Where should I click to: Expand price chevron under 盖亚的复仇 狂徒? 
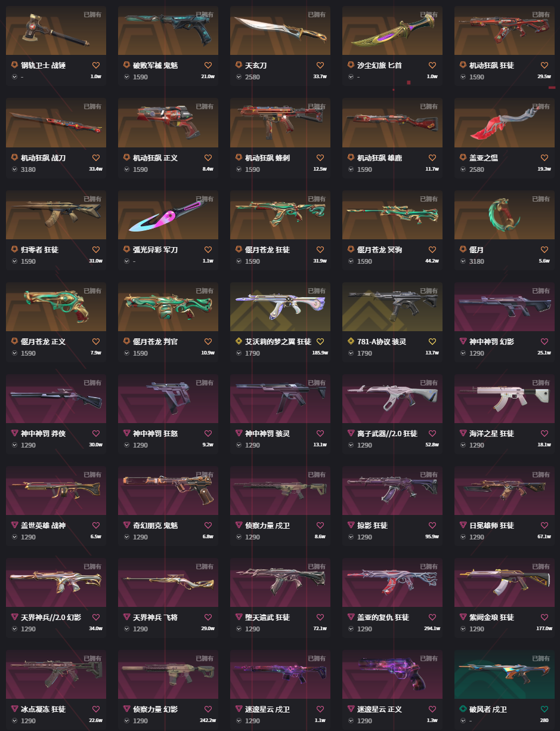click(x=351, y=629)
